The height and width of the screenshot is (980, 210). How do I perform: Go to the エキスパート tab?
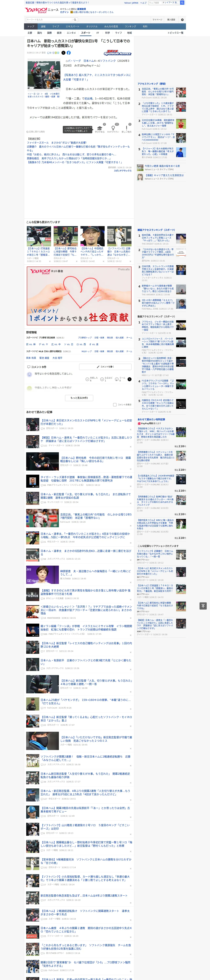click(72, 27)
